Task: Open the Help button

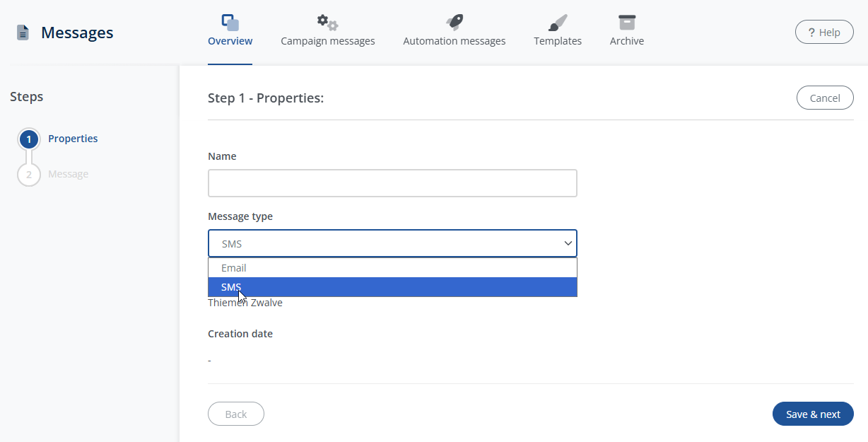Action: tap(823, 33)
